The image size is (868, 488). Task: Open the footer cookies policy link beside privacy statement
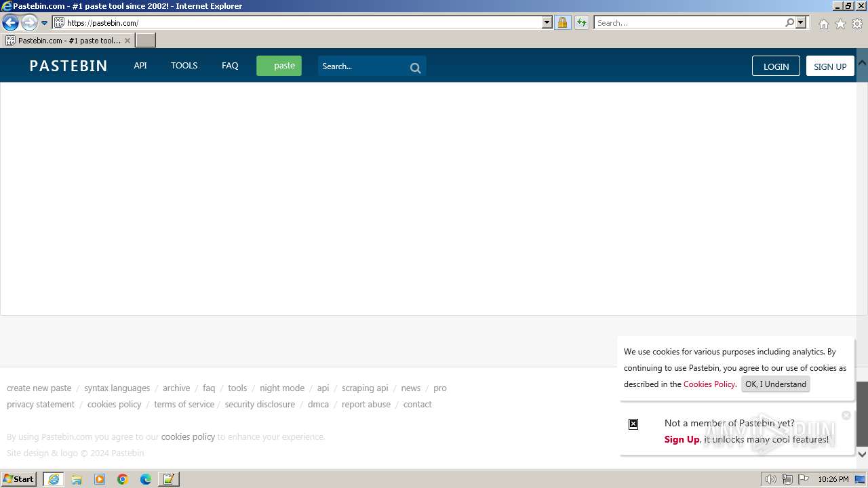114,405
